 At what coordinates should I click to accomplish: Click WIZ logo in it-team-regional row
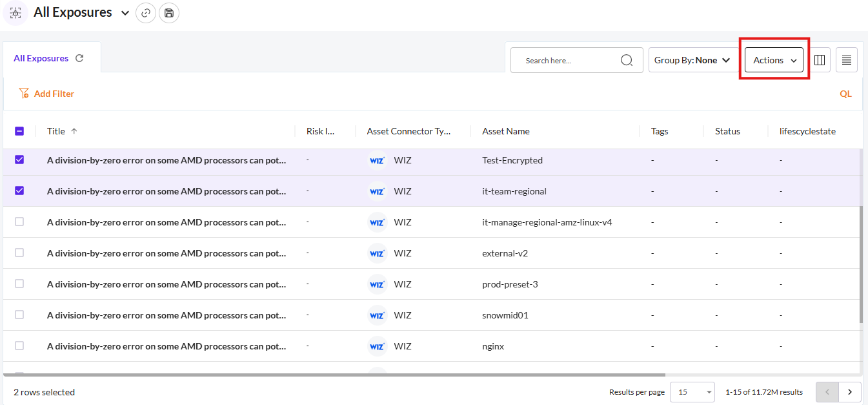(377, 191)
